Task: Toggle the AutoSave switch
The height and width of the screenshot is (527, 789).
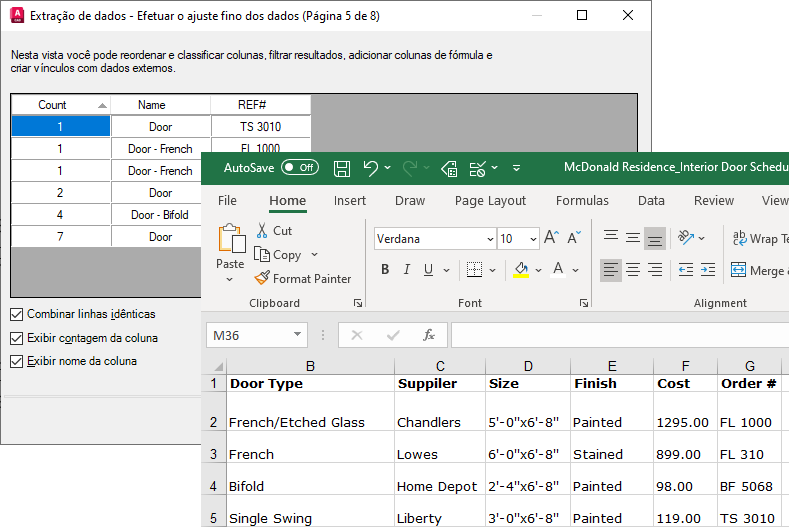Action: point(300,168)
